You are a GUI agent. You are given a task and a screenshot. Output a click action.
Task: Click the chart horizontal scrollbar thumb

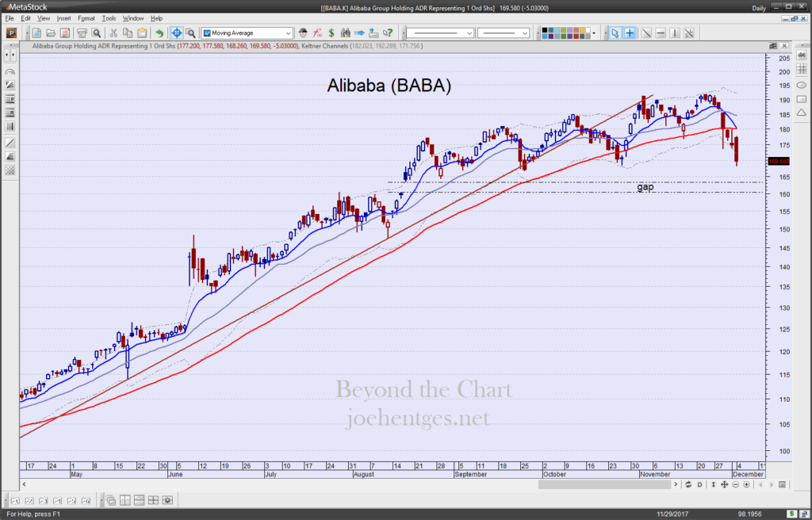(x=604, y=485)
